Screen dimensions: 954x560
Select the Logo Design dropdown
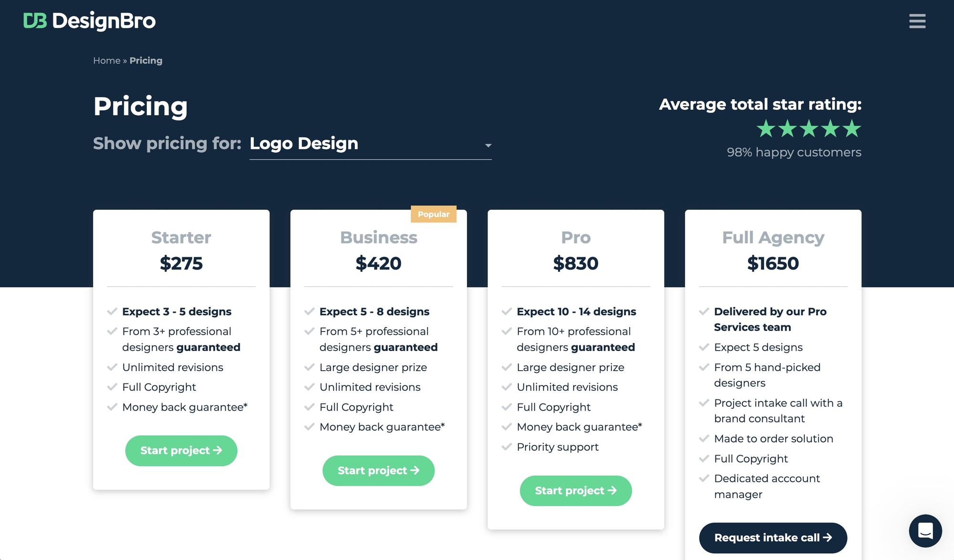click(x=370, y=144)
